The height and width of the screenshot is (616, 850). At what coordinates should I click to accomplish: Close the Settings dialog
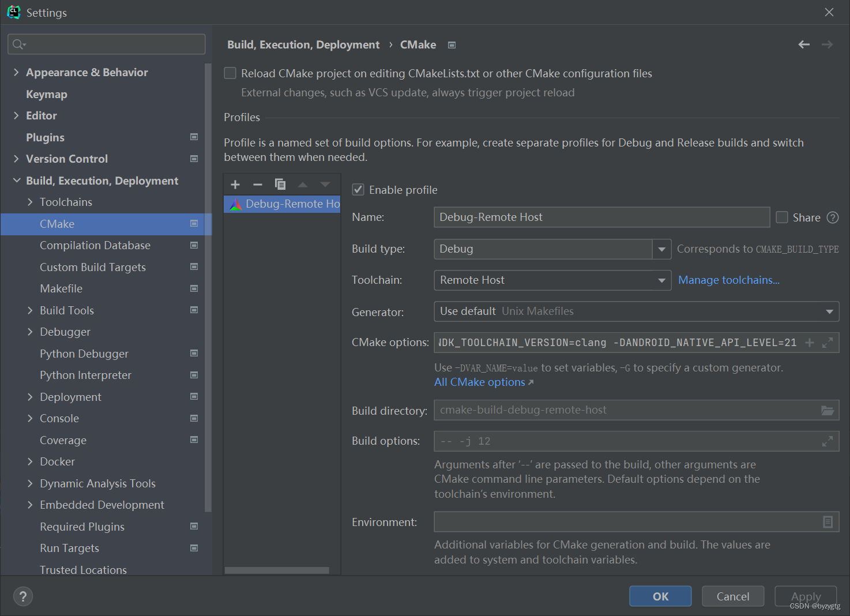coord(829,12)
